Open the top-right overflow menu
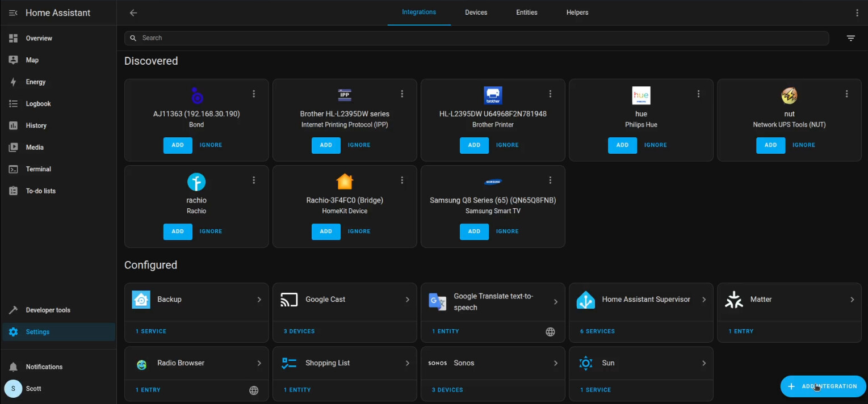The width and height of the screenshot is (868, 404). (857, 12)
